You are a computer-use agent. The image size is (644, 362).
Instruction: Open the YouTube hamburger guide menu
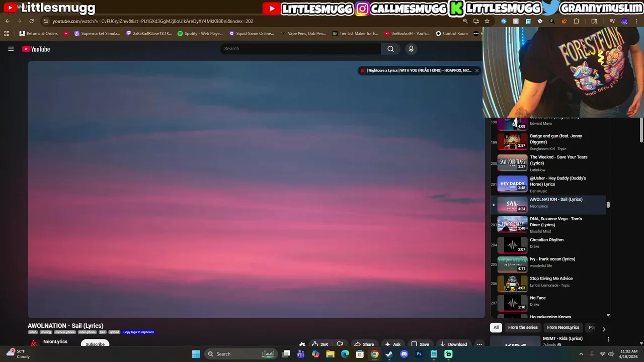point(11,49)
